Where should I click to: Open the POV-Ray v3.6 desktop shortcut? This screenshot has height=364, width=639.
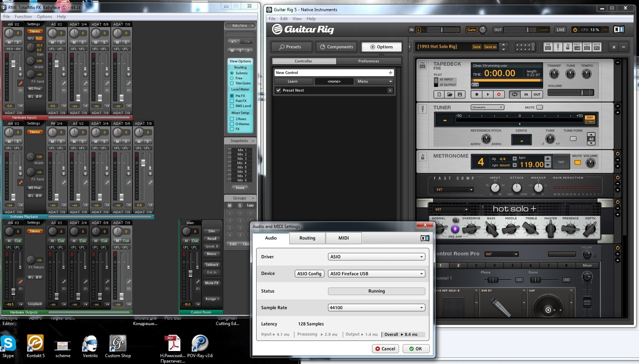tap(200, 346)
